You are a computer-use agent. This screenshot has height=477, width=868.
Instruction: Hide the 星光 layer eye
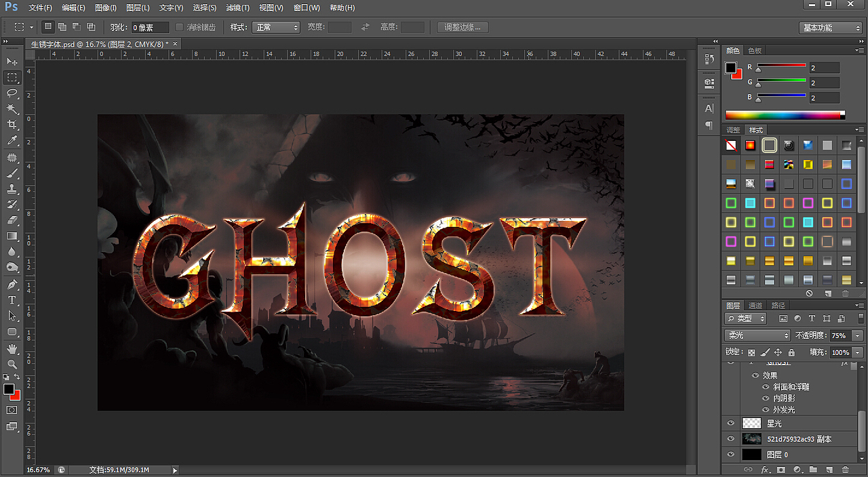pyautogui.click(x=730, y=423)
